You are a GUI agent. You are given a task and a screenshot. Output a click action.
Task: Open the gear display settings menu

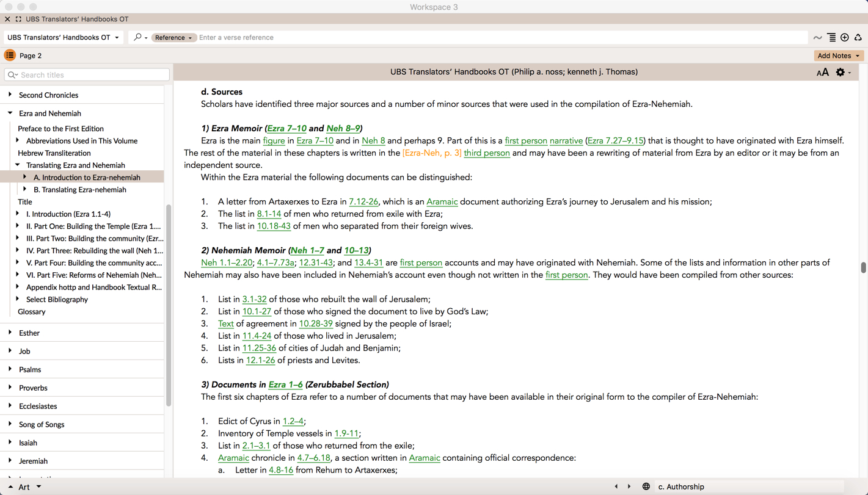(843, 73)
